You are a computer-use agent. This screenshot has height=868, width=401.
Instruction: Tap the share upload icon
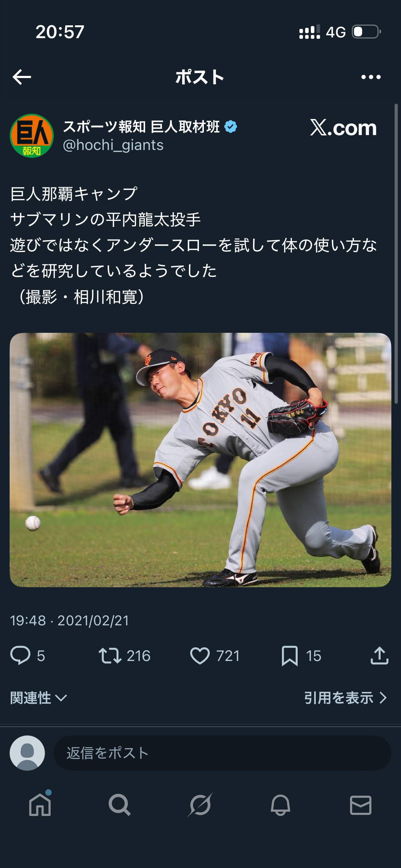[x=379, y=656]
